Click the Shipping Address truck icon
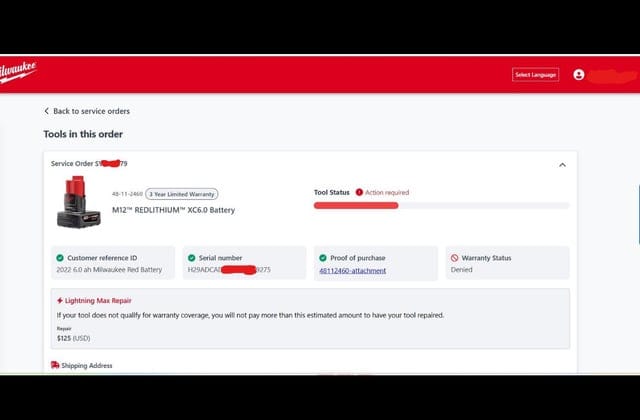This screenshot has height=420, width=640. click(55, 366)
